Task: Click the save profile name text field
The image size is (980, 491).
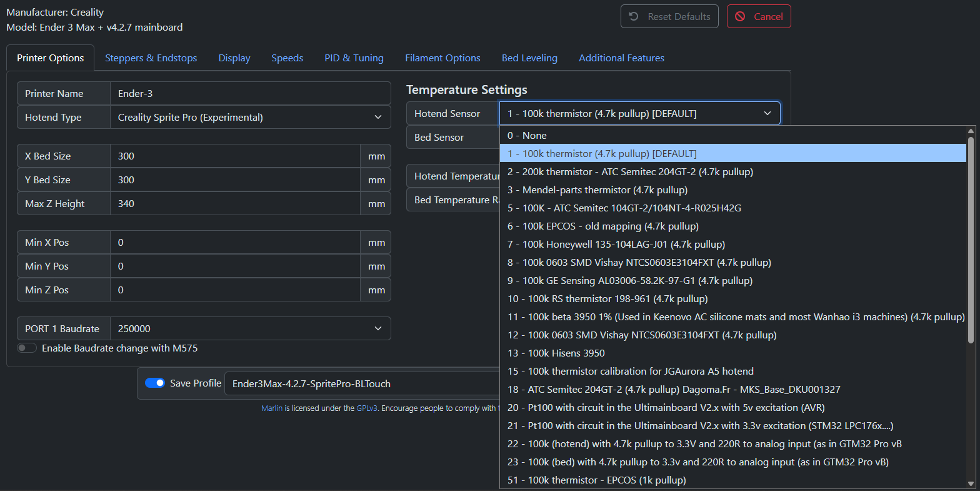Action: tap(362, 384)
